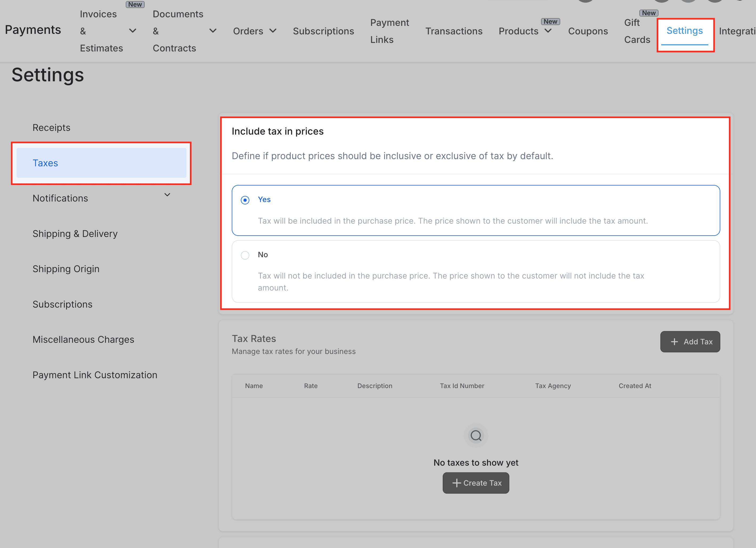Click the Description column header
The image size is (756, 548).
[x=375, y=386]
